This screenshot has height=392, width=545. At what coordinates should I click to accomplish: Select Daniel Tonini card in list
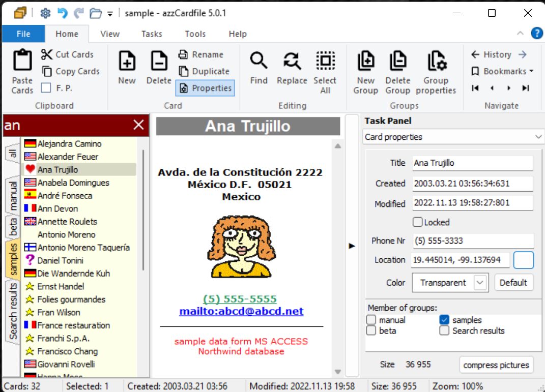click(80, 260)
